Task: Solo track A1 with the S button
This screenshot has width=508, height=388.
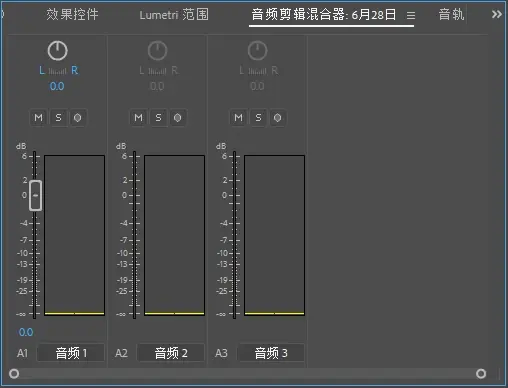Action: [58, 118]
